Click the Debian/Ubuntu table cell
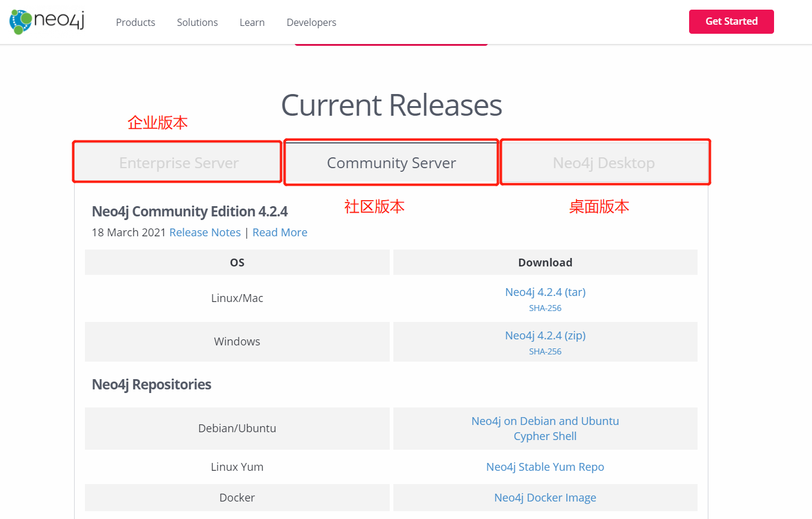 tap(237, 429)
